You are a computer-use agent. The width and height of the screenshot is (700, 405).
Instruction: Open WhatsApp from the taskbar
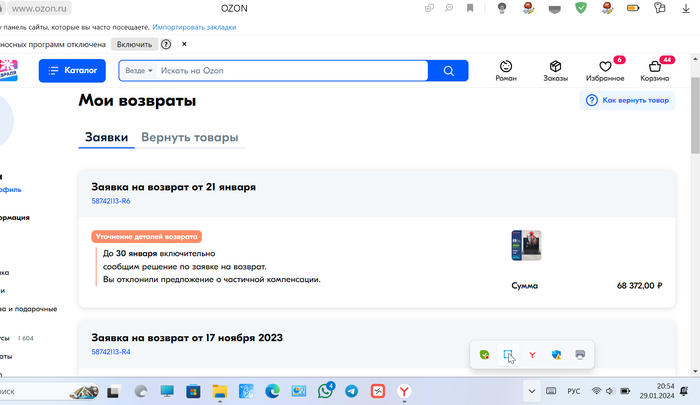[x=325, y=392]
